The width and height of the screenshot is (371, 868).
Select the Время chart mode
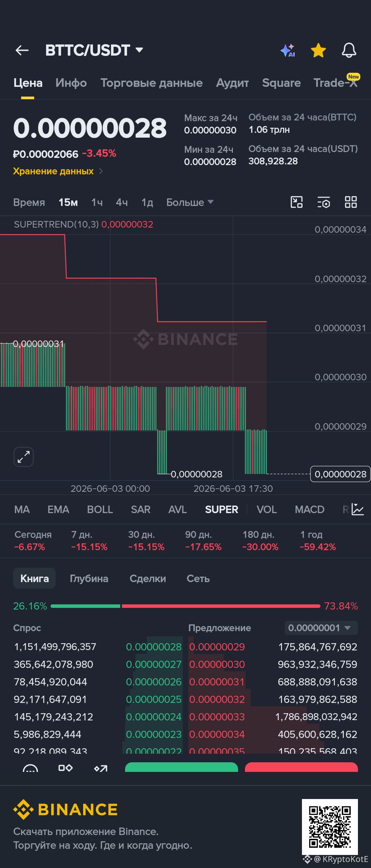point(29,202)
